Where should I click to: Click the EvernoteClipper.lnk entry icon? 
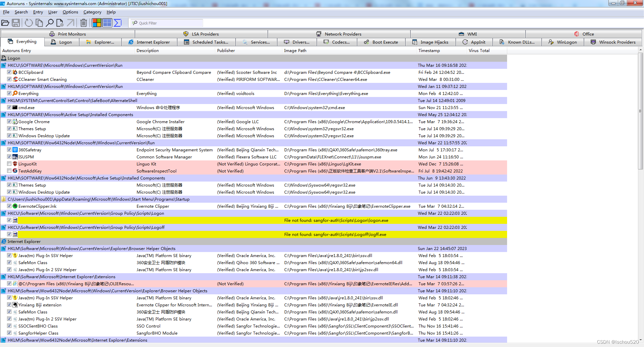(15, 206)
